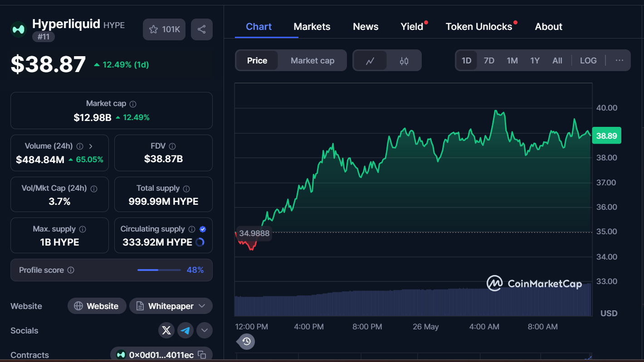Image resolution: width=644 pixels, height=362 pixels.
Task: Select the candlestick chart type icon
Action: pyautogui.click(x=404, y=61)
